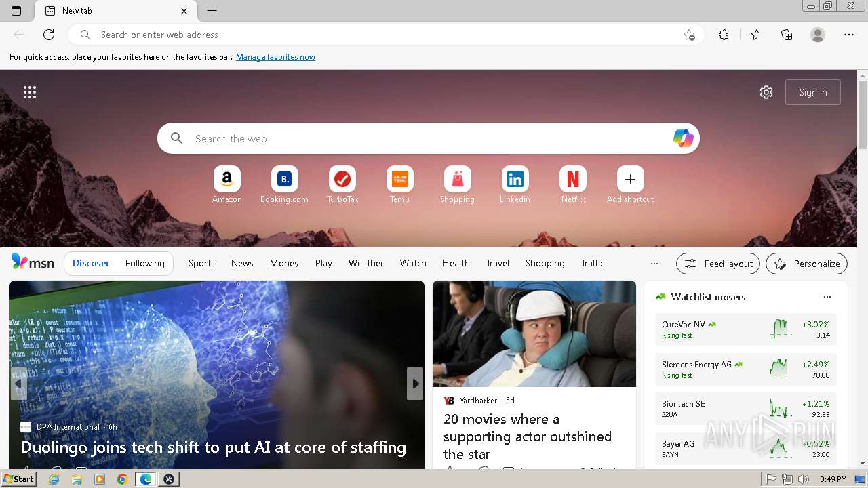Open page settings gear icon
Screen dimensions: 868x488
[x=766, y=92]
